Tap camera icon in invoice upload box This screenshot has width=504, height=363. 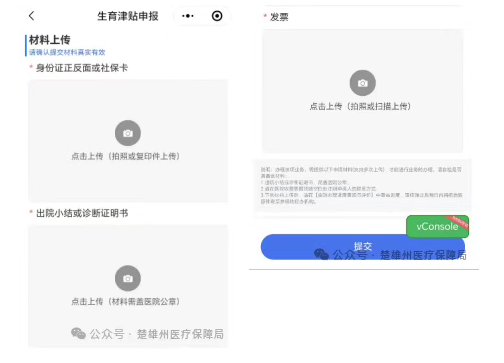point(363,83)
